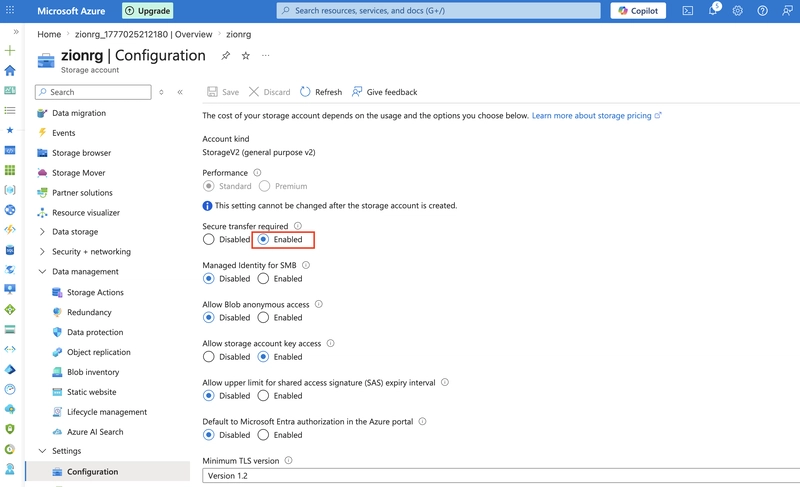Viewport: 800px width, 487px height.
Task: Click Give feedback in the toolbar
Action: tap(385, 92)
